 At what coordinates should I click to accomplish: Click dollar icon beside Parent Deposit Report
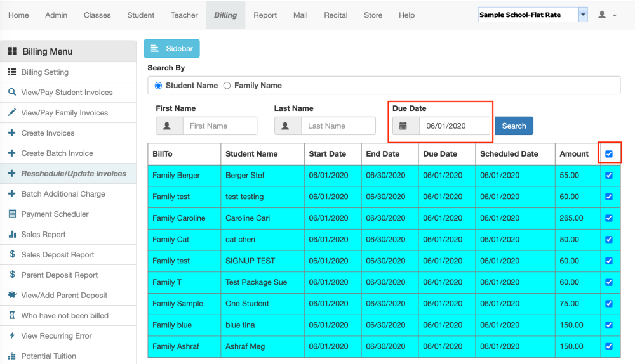(x=12, y=274)
